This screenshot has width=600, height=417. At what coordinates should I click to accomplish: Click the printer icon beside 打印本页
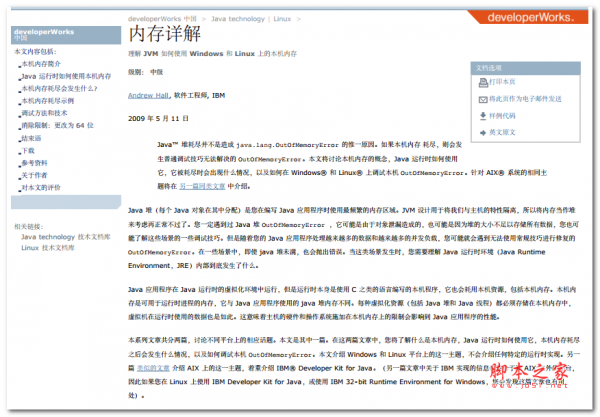click(483, 82)
